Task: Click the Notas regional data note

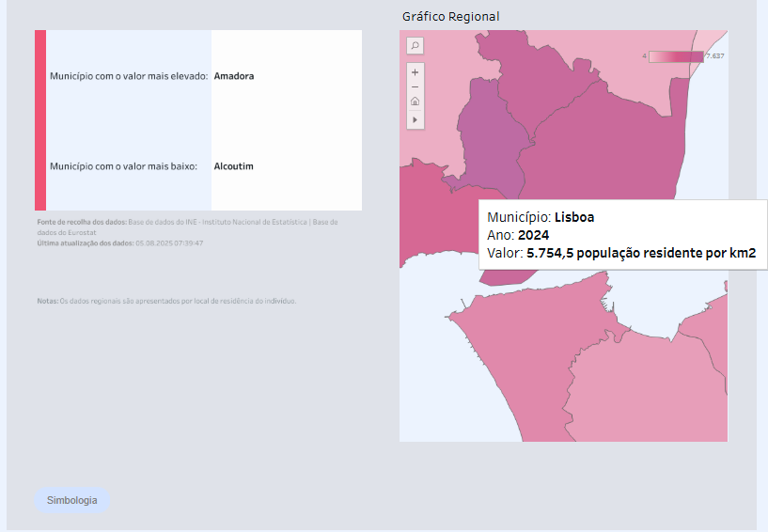Action: 166,302
